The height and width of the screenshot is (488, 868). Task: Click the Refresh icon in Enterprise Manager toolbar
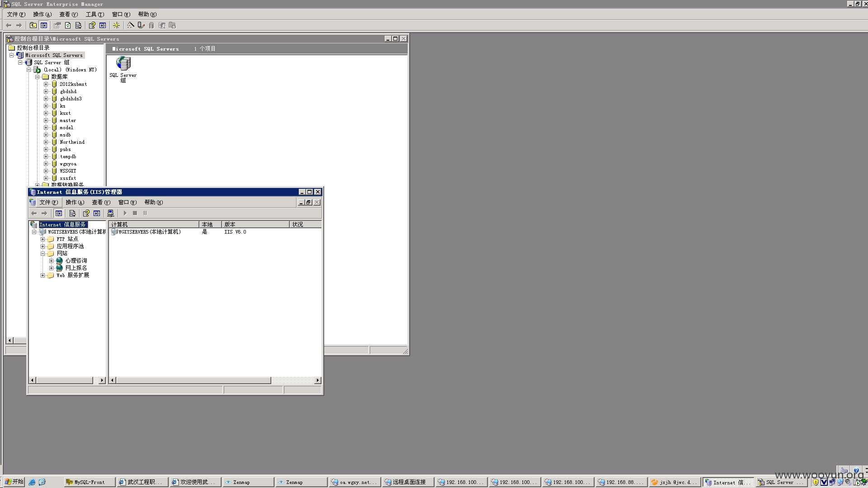pos(68,25)
